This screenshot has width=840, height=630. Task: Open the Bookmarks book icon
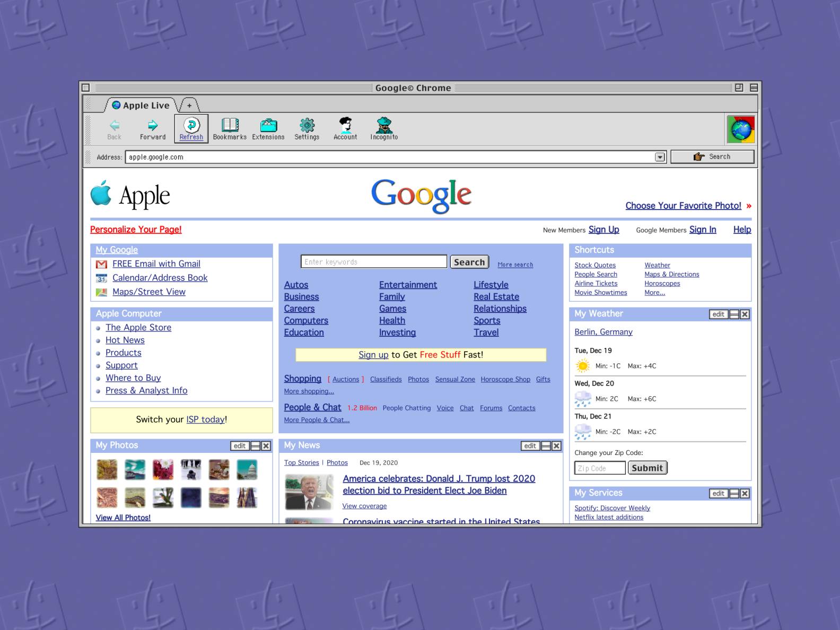(x=230, y=125)
